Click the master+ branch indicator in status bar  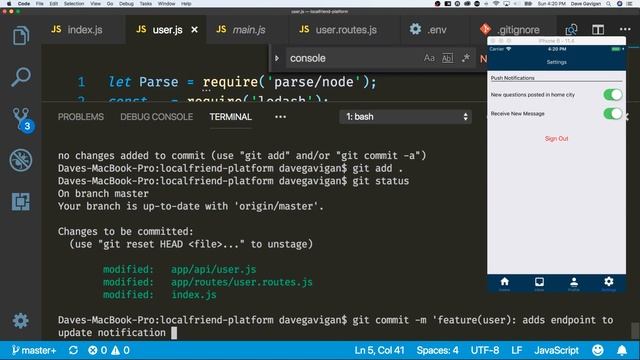[x=34, y=351]
